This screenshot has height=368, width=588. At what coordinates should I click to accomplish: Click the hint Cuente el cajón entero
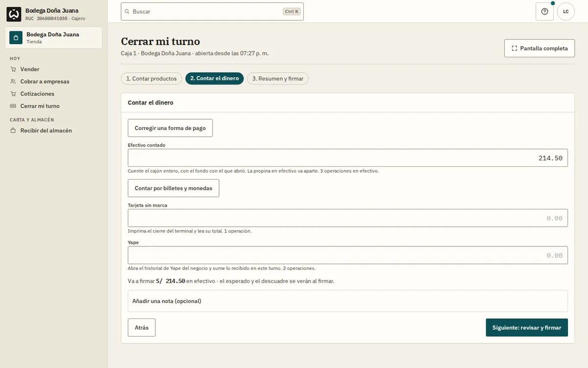pyautogui.click(x=253, y=171)
